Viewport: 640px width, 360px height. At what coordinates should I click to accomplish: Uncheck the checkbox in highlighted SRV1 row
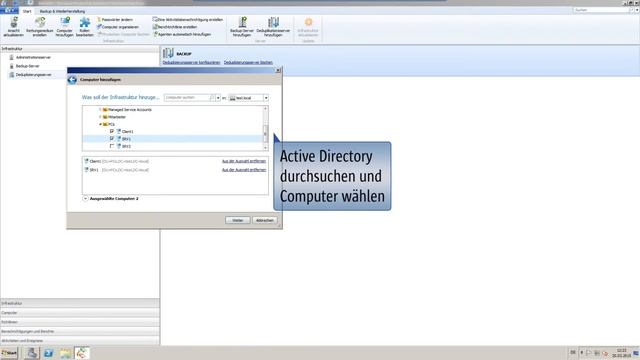point(112,139)
